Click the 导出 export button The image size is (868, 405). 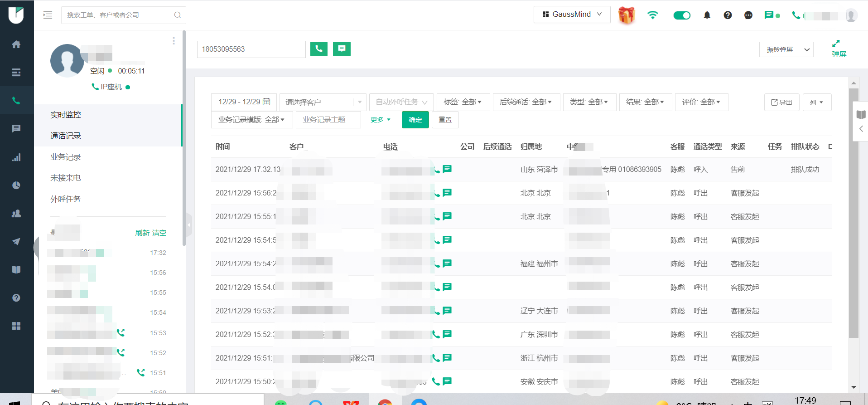pyautogui.click(x=781, y=102)
